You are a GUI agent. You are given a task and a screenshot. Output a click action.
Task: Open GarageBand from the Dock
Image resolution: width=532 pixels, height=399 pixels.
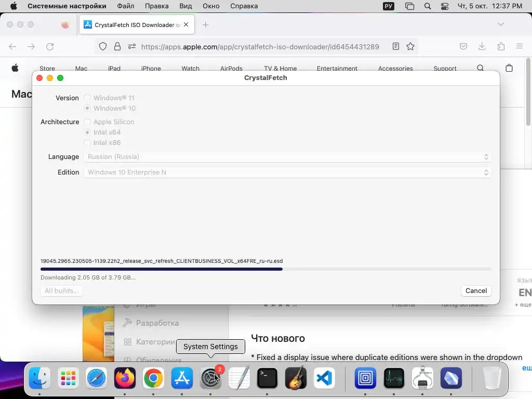pos(296,378)
